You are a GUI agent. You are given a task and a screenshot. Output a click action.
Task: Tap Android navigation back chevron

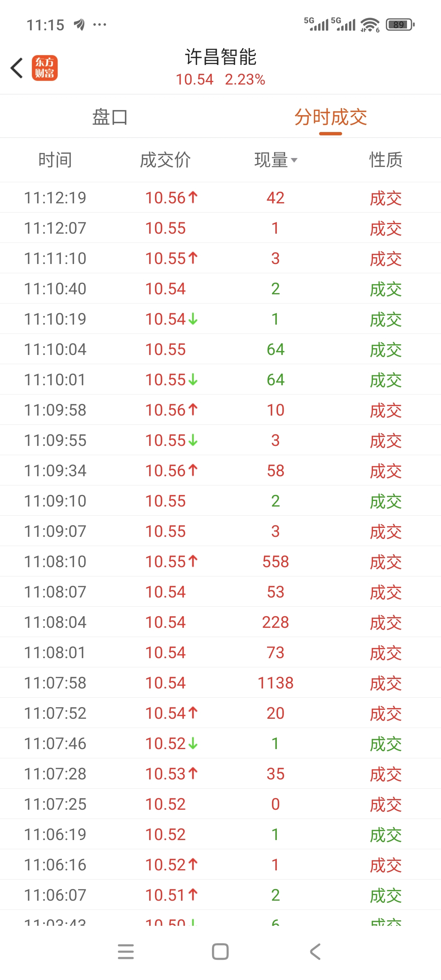coord(315,952)
